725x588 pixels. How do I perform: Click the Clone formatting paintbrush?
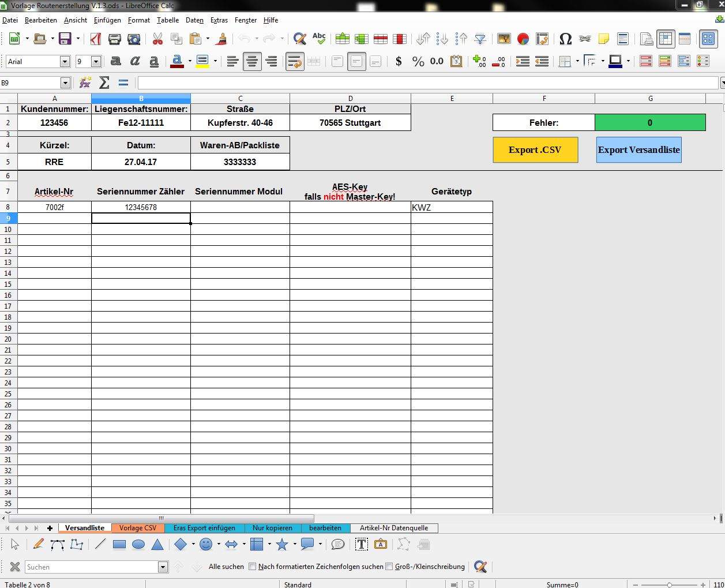coord(221,39)
